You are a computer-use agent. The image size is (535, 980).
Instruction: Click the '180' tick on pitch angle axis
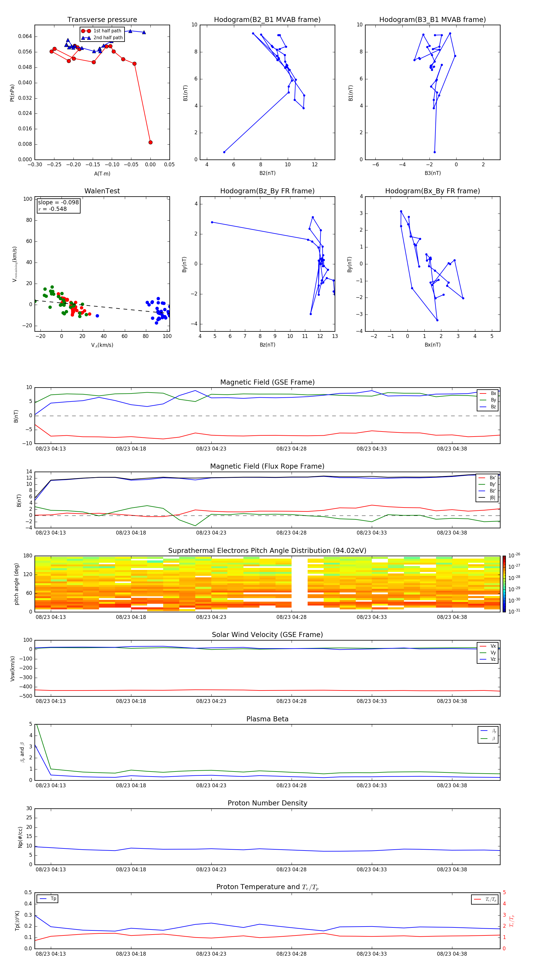pos(28,556)
